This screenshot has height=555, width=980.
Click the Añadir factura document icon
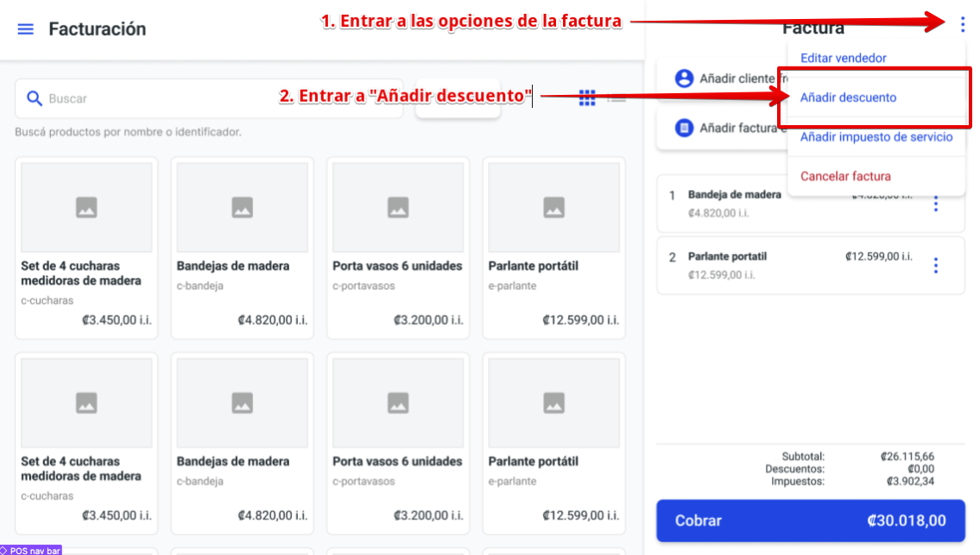(x=684, y=128)
